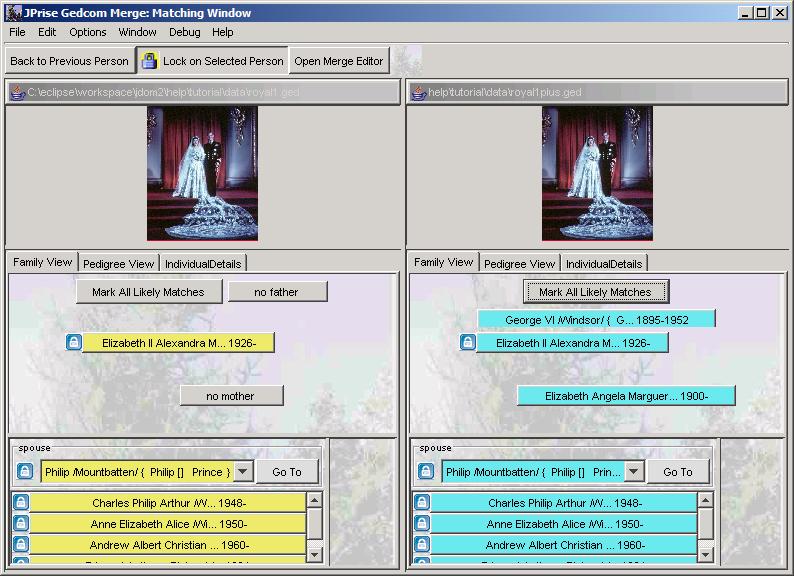Screen dimensions: 794x576
Task: Click lock icon for right Anne Elizabeth Alice
Action: (422, 524)
